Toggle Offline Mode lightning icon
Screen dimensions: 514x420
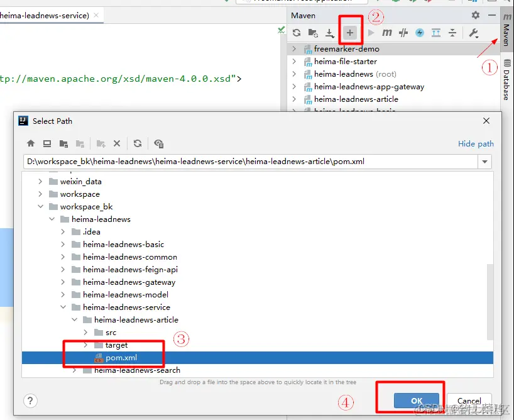tap(420, 33)
